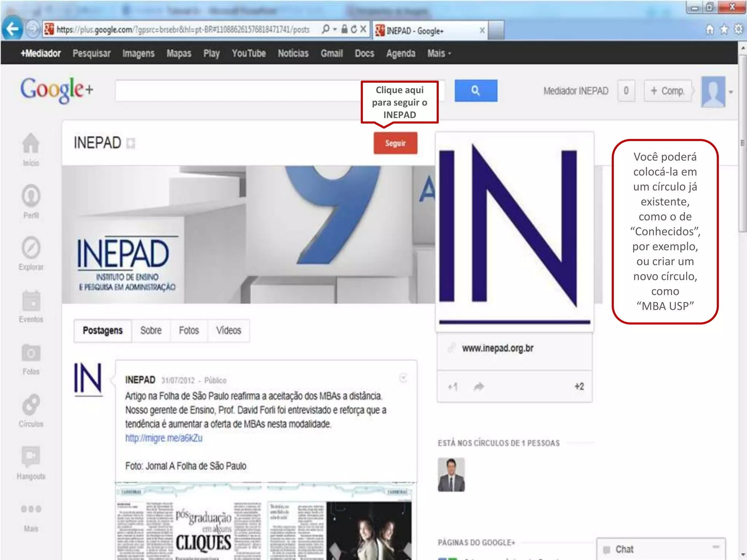Open the large IN logo profile image
The image size is (747, 560).
tap(515, 232)
